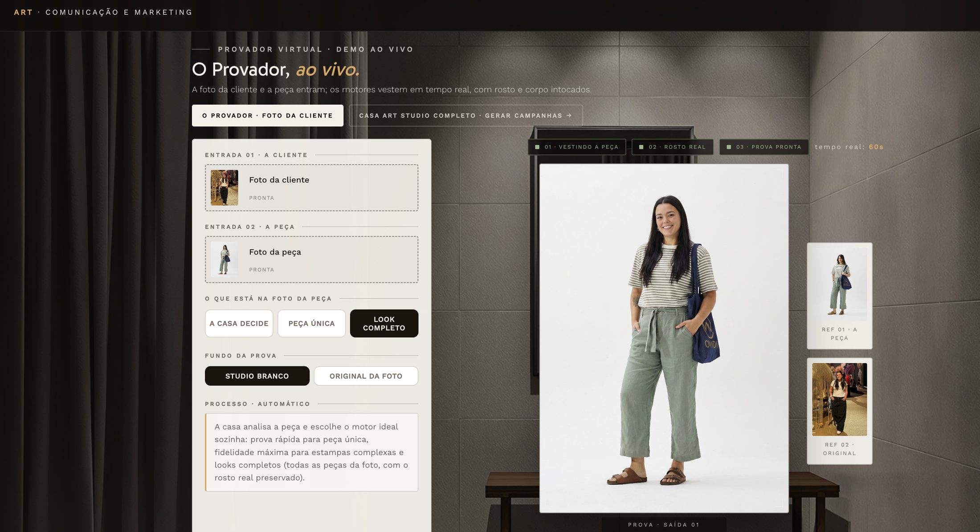Screen dimensions: 980x532
Task: Open the REF 01 · A Peça reference card
Action: pyautogui.click(x=839, y=296)
